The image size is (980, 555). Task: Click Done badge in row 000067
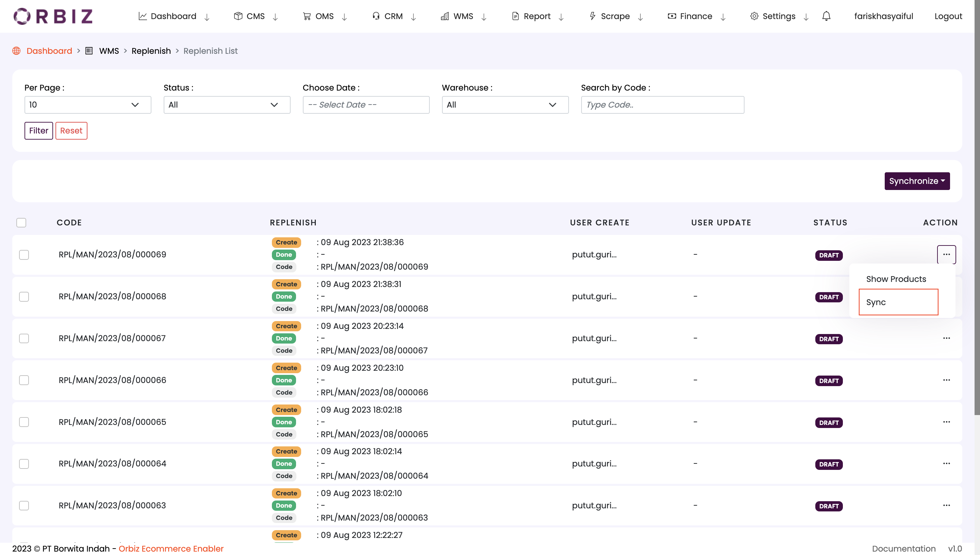284,338
